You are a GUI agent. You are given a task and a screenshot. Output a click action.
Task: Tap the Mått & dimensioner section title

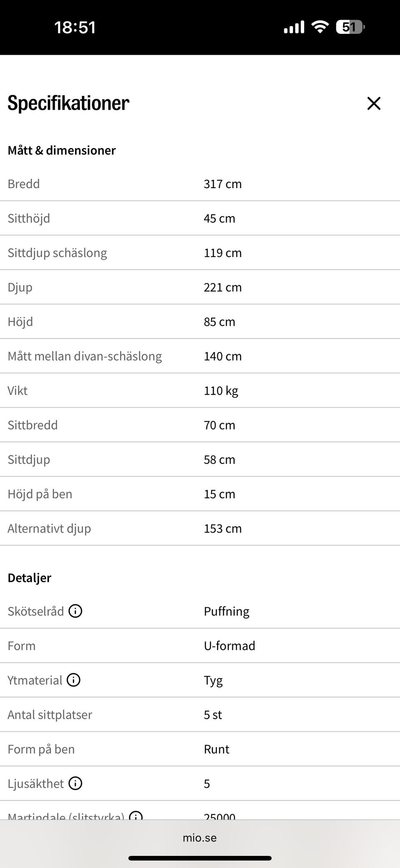[x=62, y=150]
